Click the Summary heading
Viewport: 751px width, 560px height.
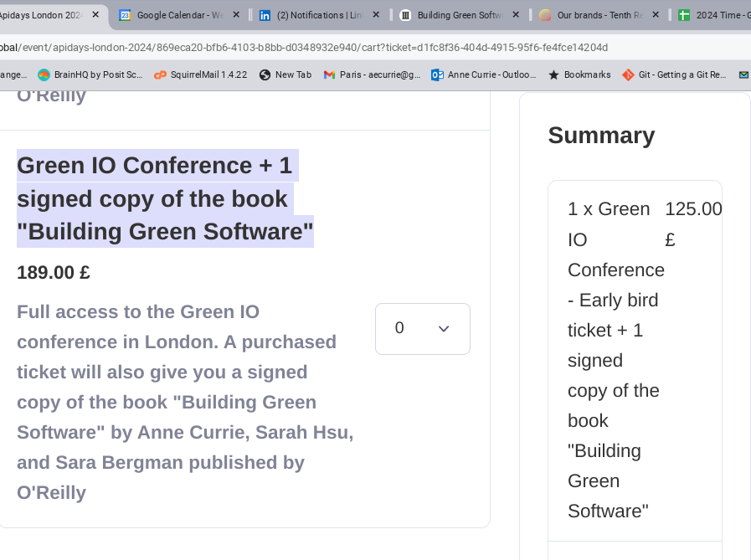coord(601,135)
